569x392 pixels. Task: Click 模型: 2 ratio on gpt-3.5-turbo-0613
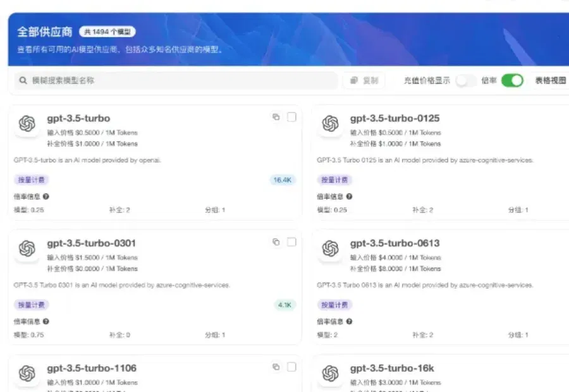coord(327,334)
